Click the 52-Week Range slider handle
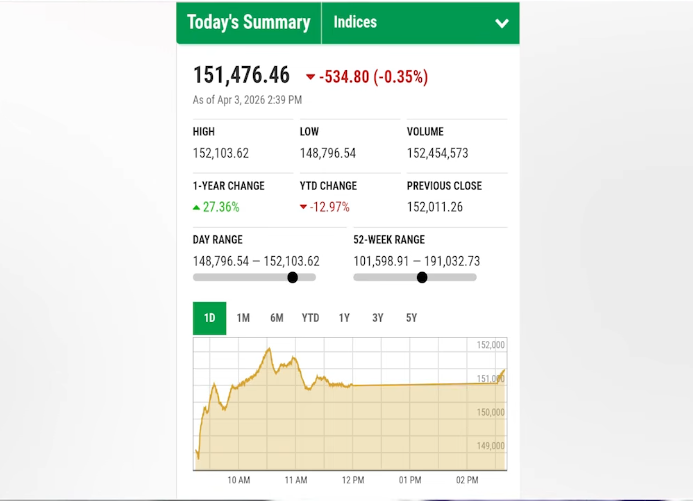Image resolution: width=693 pixels, height=501 pixels. click(422, 277)
